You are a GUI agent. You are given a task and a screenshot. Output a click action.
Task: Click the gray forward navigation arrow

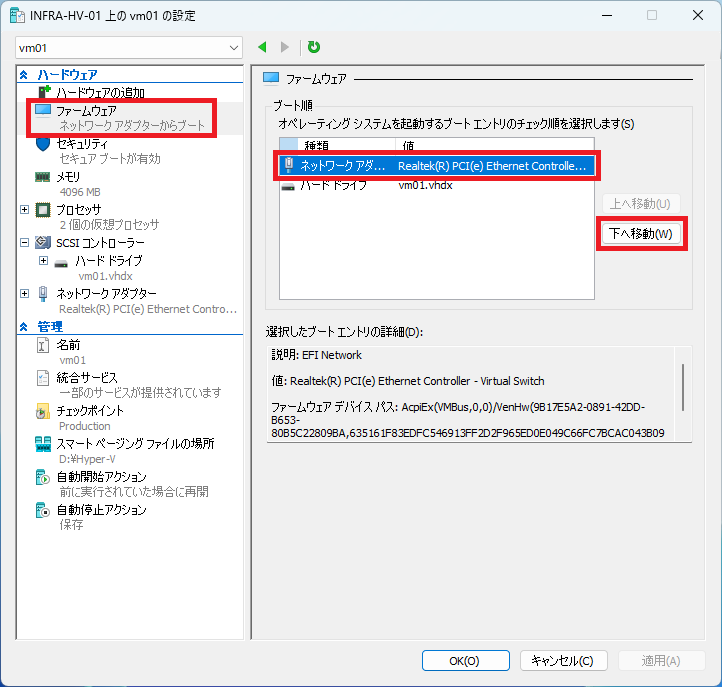(285, 47)
